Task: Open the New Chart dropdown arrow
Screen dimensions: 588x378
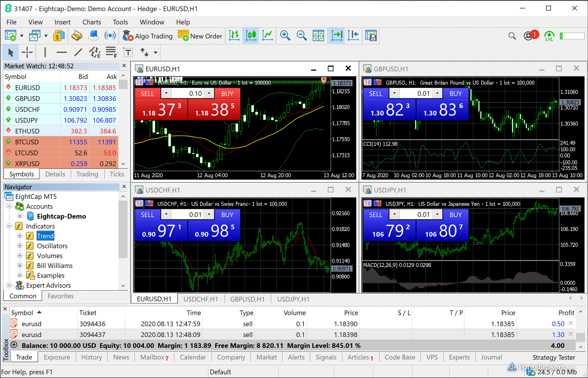Action: click(21, 36)
